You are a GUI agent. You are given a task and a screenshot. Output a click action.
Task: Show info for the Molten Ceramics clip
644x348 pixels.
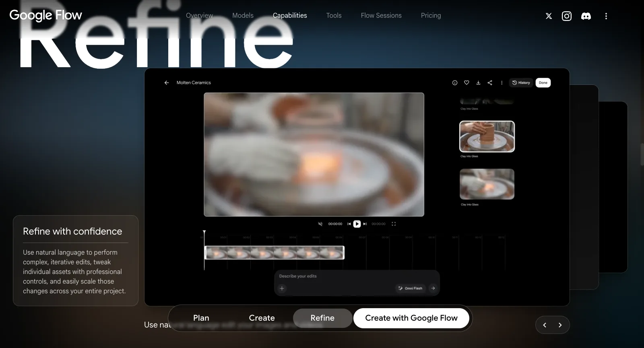click(455, 82)
